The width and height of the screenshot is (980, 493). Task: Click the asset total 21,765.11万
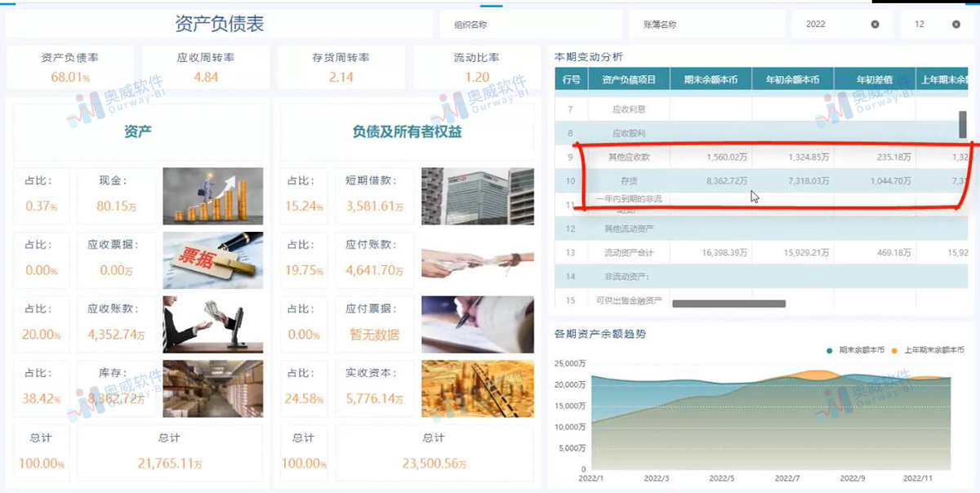pyautogui.click(x=170, y=463)
